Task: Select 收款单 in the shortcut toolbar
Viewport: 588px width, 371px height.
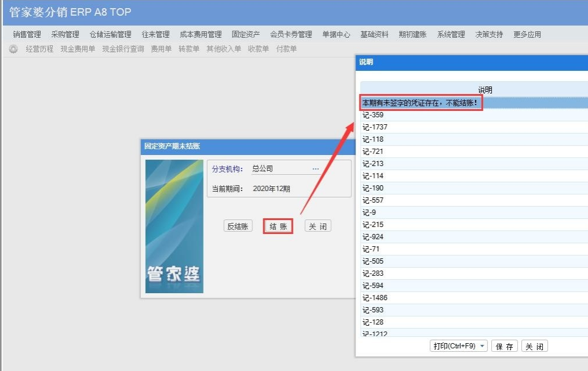Action: [x=259, y=49]
